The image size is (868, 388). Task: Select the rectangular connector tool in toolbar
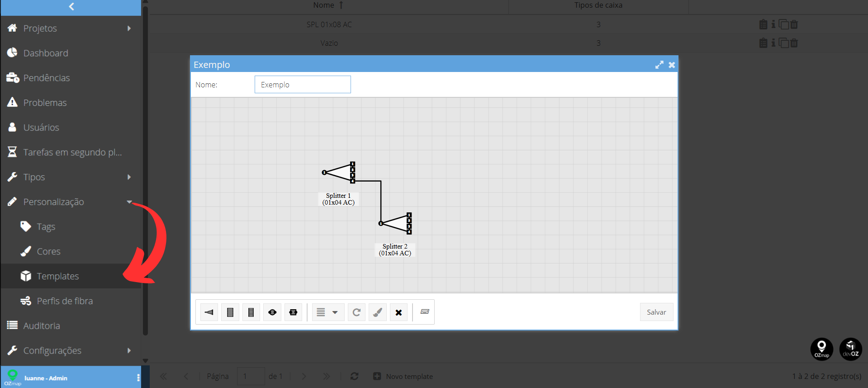pos(293,312)
